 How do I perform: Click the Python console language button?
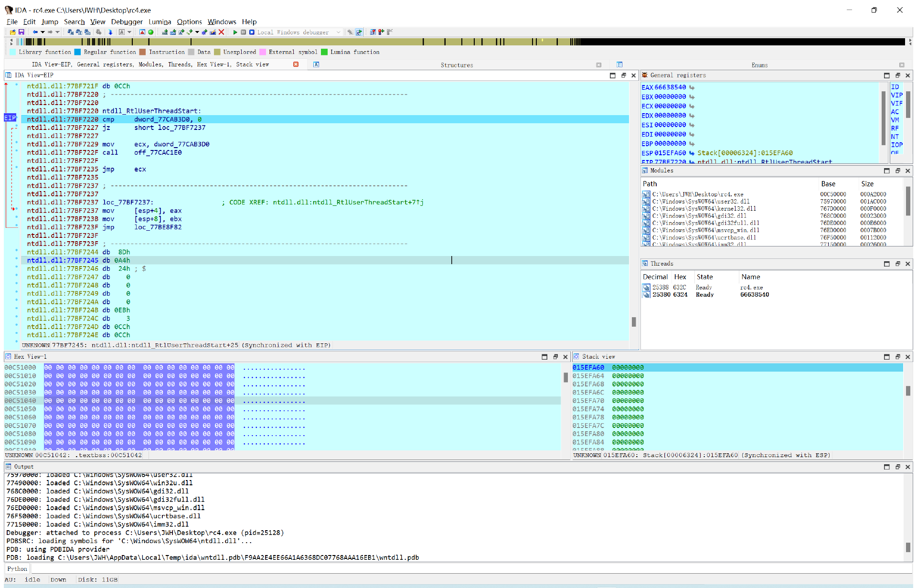tap(17, 568)
